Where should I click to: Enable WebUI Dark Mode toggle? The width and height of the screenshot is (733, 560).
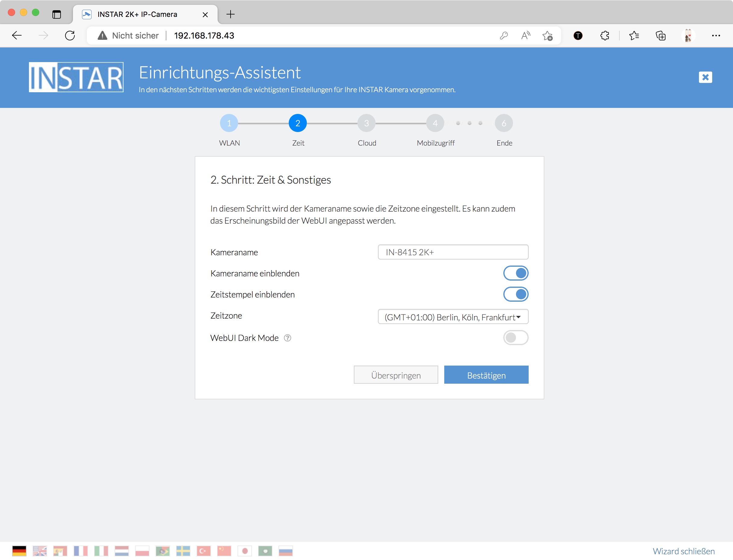515,338
